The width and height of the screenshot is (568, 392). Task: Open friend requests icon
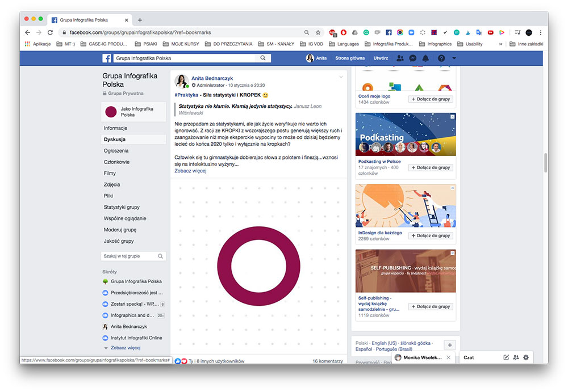[x=400, y=58]
